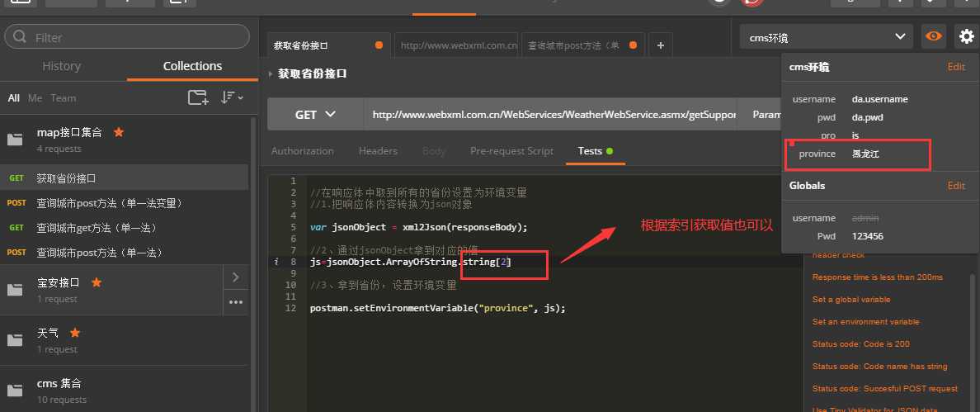Viewport: 980px width, 412px height.
Task: Select the 查询城市post方法 request tab
Action: pos(583,45)
